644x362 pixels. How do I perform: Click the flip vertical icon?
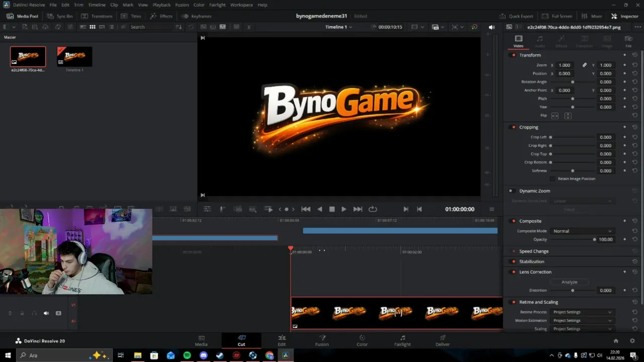pyautogui.click(x=568, y=116)
